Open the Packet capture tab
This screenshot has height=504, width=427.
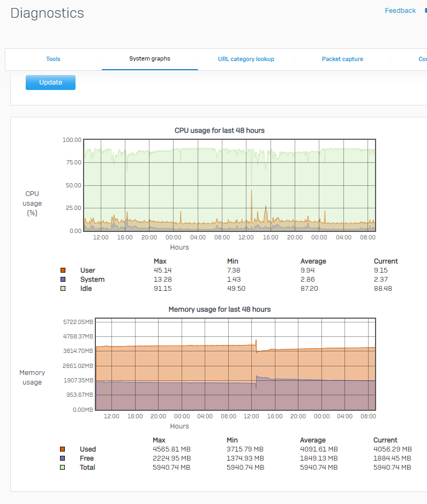pos(342,59)
